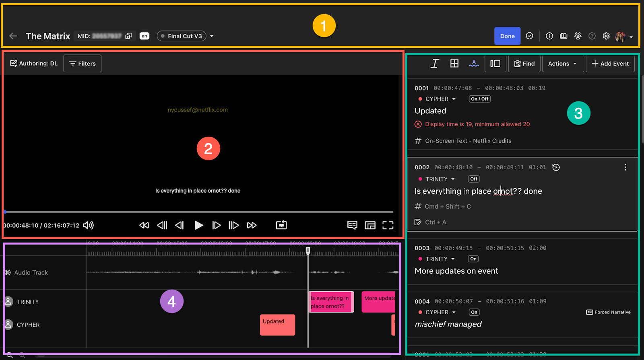644x360 pixels.
Task: Open the Filters menu
Action: click(83, 64)
